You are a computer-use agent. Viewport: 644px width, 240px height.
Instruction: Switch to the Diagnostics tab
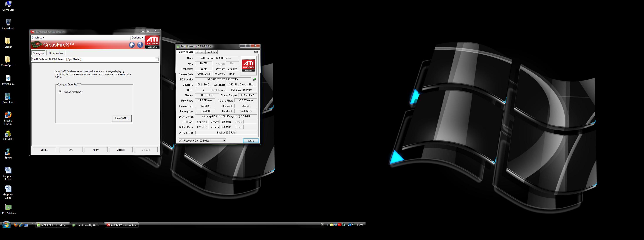point(56,53)
